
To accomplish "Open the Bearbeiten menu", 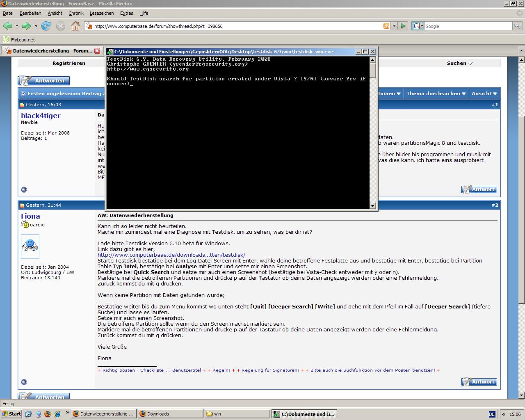I will pyautogui.click(x=30, y=13).
